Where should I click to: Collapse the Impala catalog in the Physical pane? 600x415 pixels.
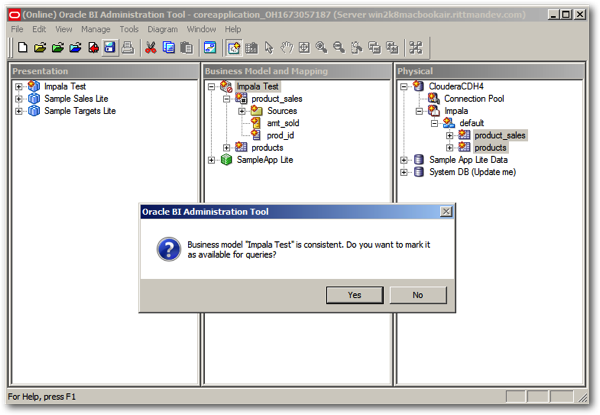click(x=419, y=111)
